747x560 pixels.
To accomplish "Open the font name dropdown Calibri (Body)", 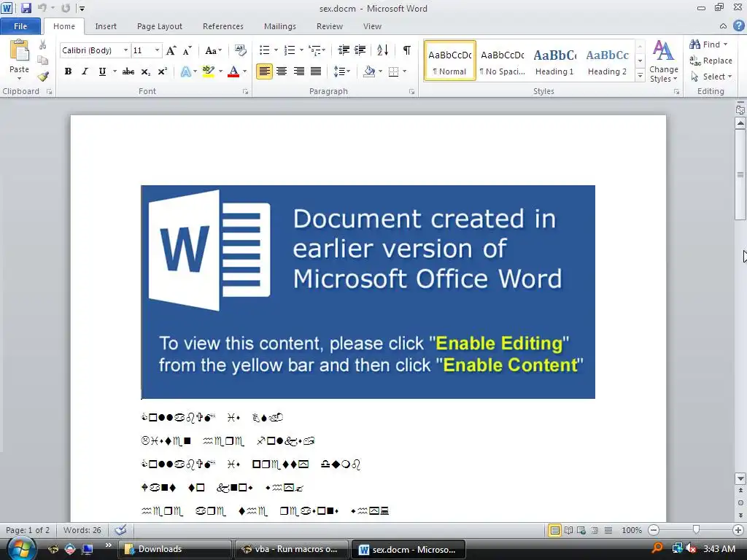I will [x=125, y=50].
